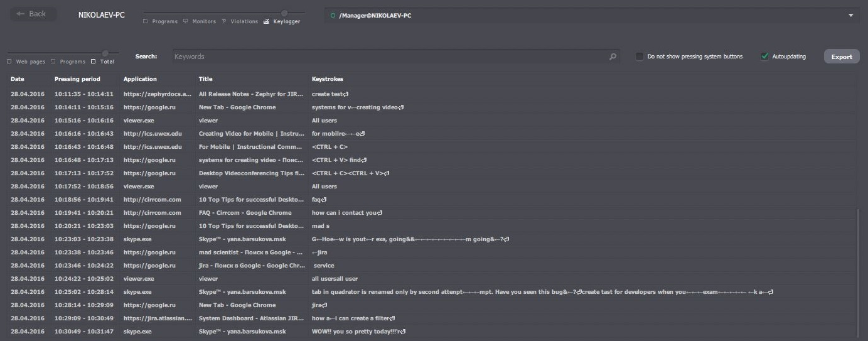
Task: Sort by the Date column header
Action: point(18,79)
